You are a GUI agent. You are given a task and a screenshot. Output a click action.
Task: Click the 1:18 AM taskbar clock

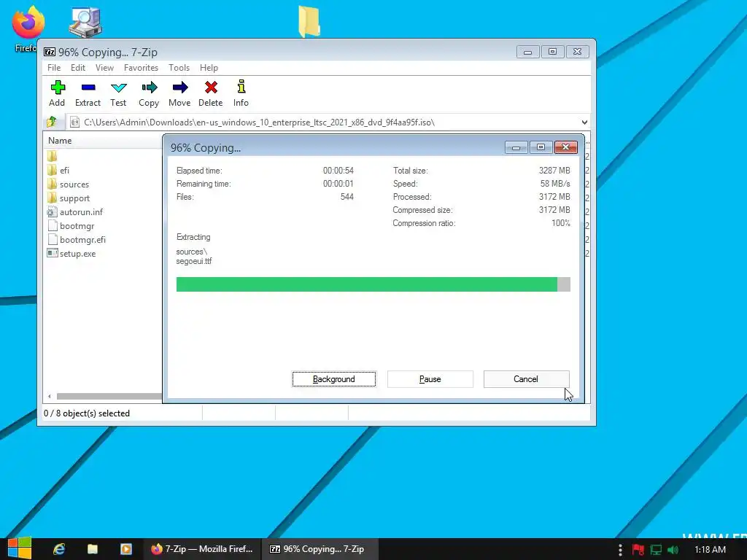coord(711,550)
